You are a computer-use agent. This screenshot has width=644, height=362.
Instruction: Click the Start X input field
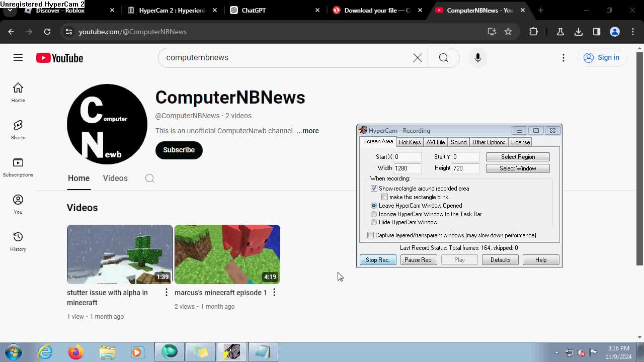point(407,157)
